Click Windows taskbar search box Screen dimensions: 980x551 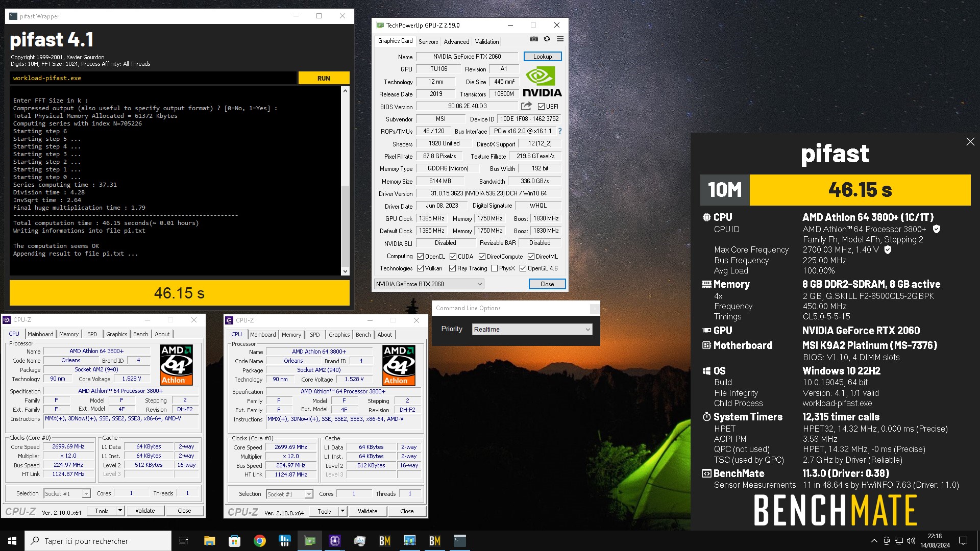point(98,541)
